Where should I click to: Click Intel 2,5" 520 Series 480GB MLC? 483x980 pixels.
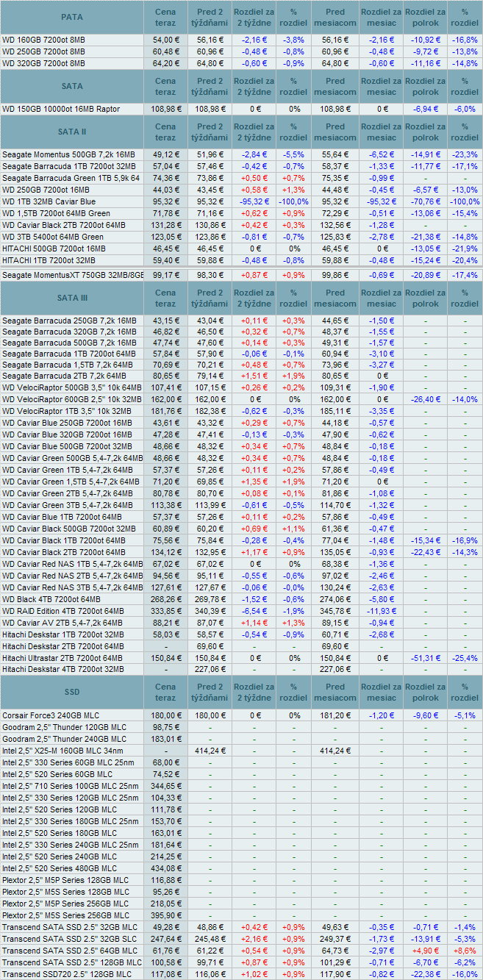click(x=60, y=868)
